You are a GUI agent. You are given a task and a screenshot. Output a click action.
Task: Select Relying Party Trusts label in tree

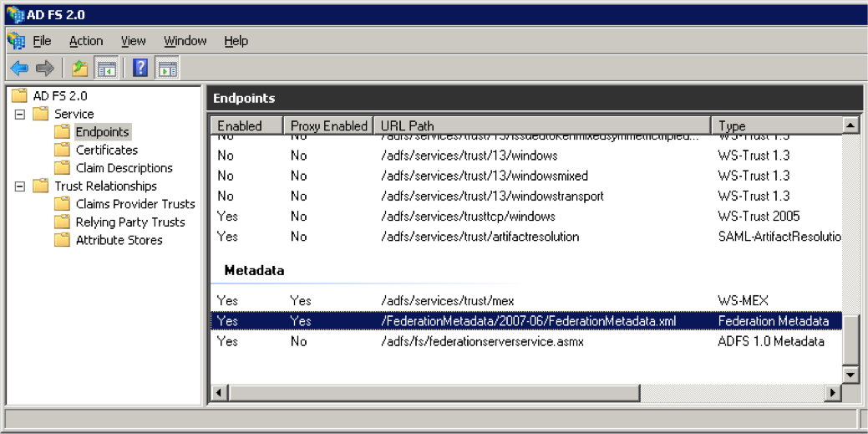click(130, 222)
